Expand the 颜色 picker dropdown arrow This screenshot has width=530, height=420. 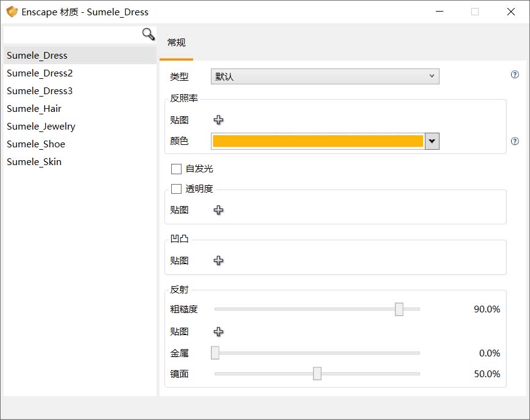point(432,141)
